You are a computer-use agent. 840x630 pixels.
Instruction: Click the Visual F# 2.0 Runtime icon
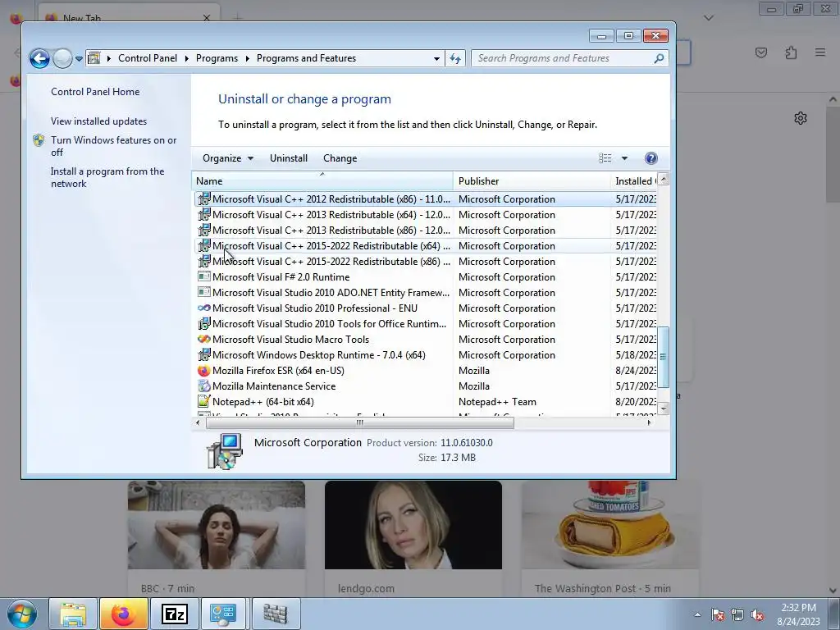[x=204, y=276]
